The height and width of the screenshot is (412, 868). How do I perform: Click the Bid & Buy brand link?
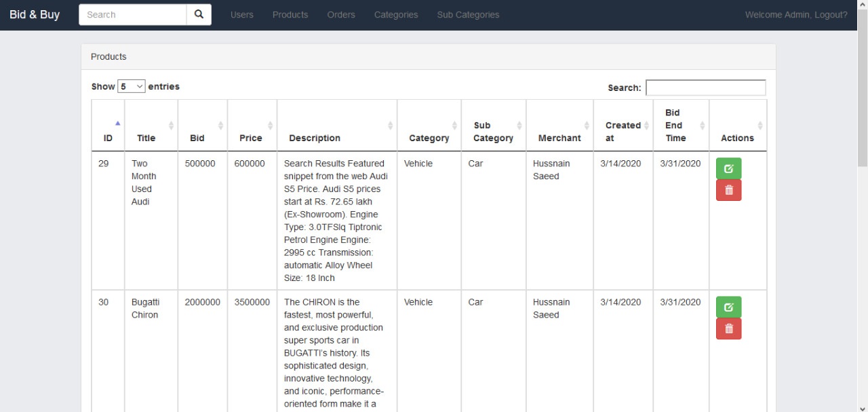coord(35,14)
